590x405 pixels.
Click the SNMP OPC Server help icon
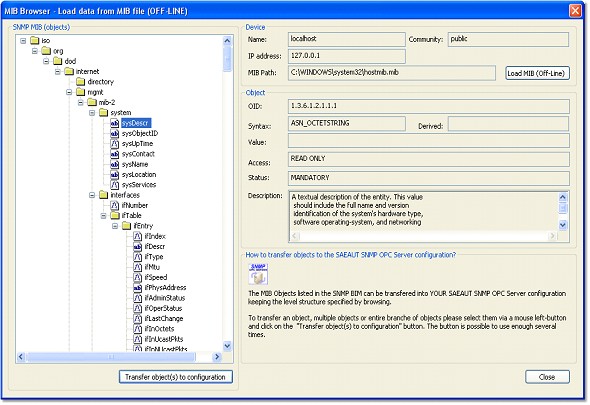(258, 274)
